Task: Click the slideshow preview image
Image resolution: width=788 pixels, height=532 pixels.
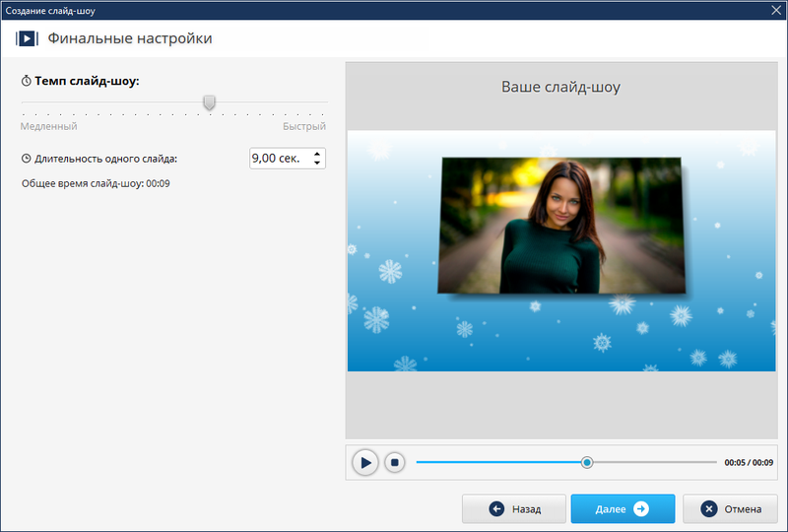Action: click(x=561, y=251)
